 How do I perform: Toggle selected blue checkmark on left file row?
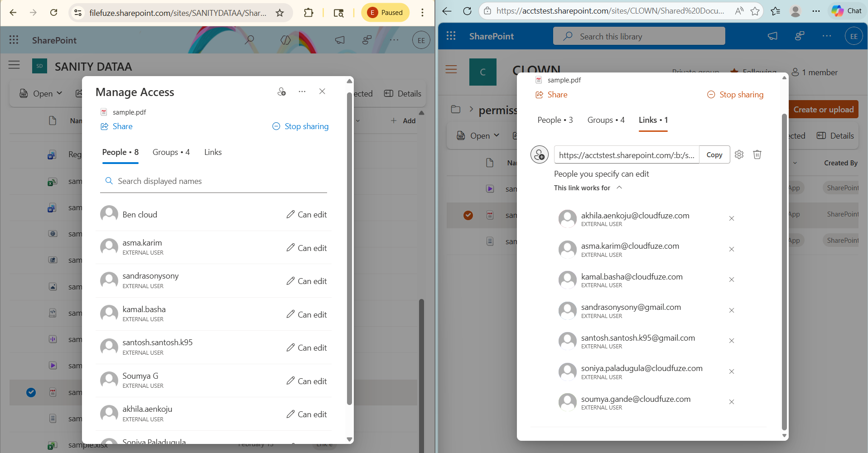31,392
